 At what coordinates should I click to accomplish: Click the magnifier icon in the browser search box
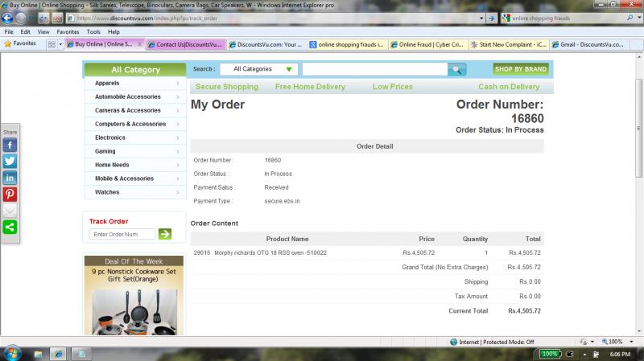tap(630, 18)
